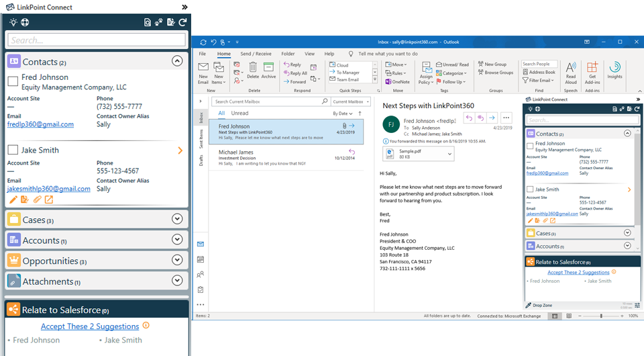644x356 pixels.
Task: Check Jake Smith checkbox in large LinkPoint panel
Action: point(13,150)
